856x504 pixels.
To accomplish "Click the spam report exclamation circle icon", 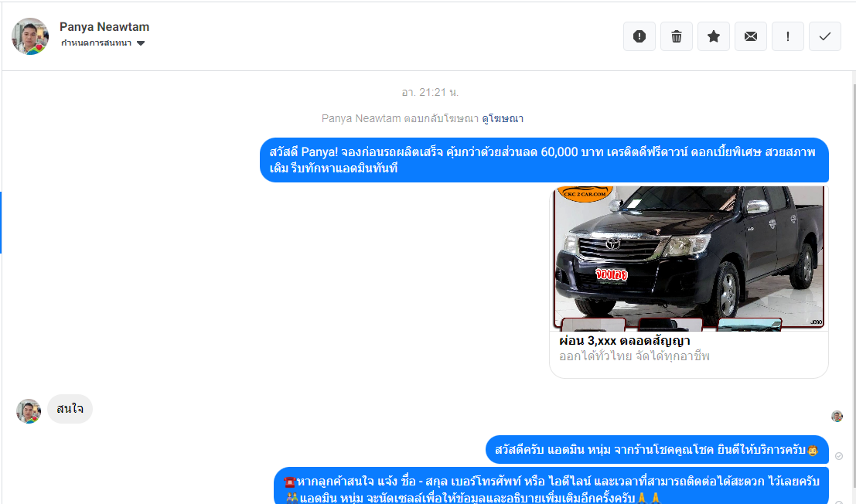I will tap(639, 36).
